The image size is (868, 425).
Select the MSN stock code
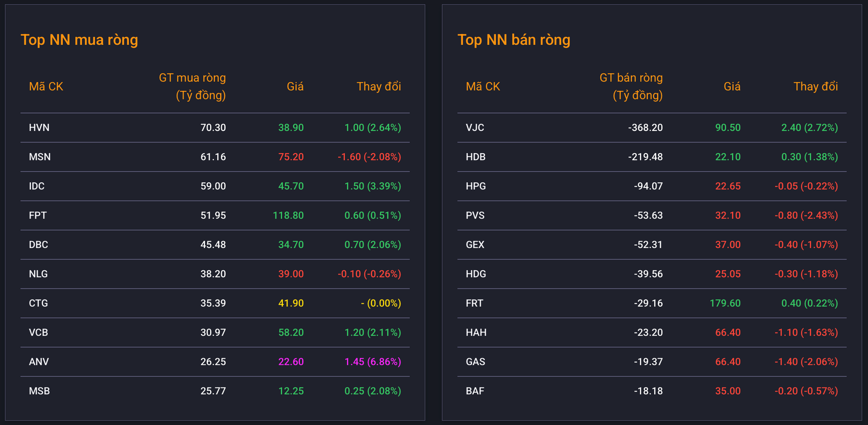[40, 157]
